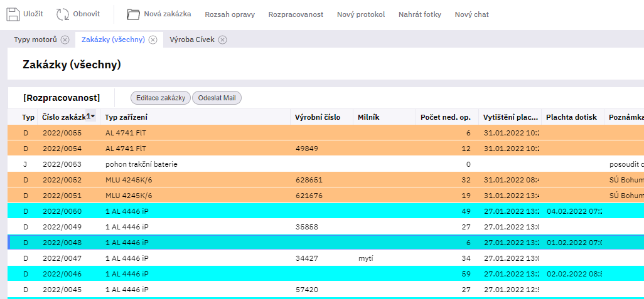Close the Typy motorů tab

click(x=65, y=40)
